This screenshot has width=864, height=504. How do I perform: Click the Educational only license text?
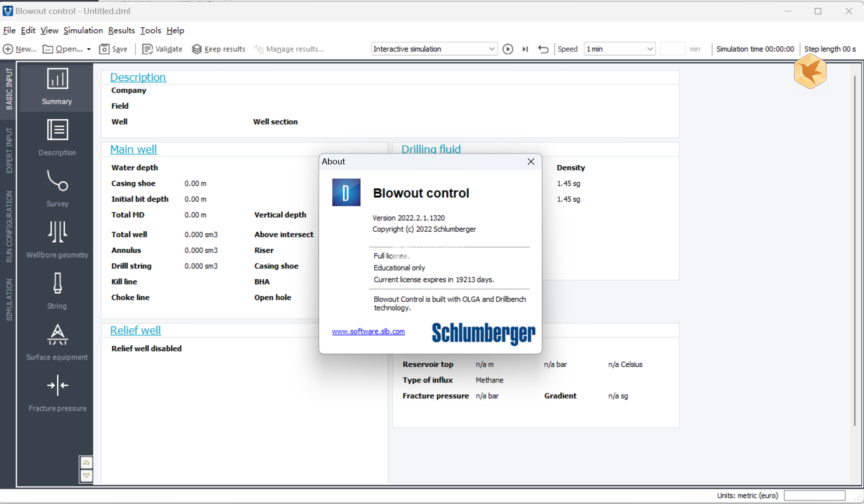pyautogui.click(x=399, y=268)
